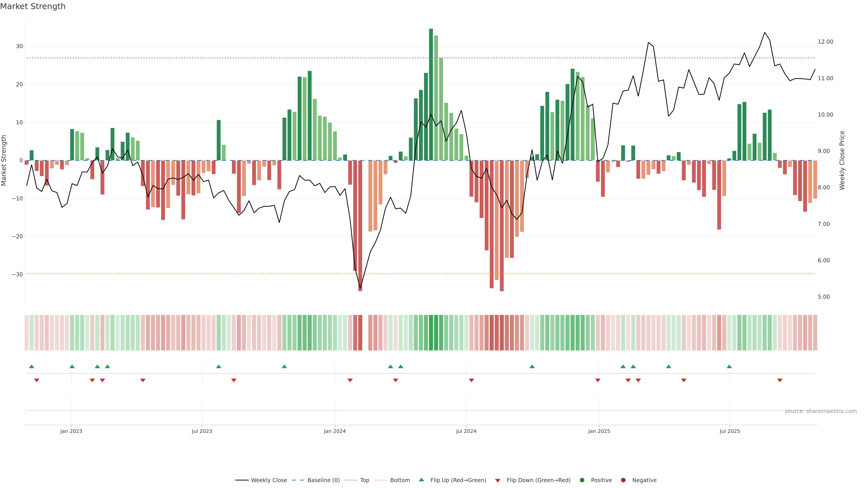Click the source: sharemaestro.com text
Image resolution: width=868 pixels, height=488 pixels.
pos(821,411)
